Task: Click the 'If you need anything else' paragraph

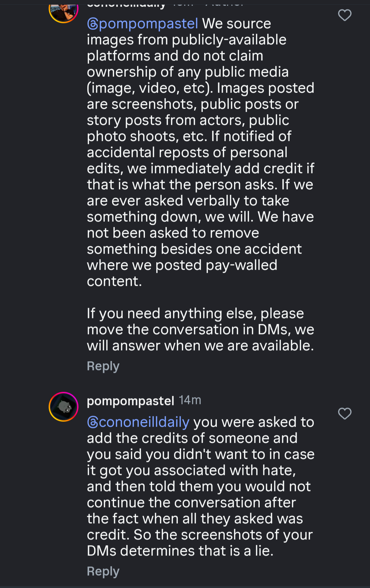Action: (x=200, y=330)
